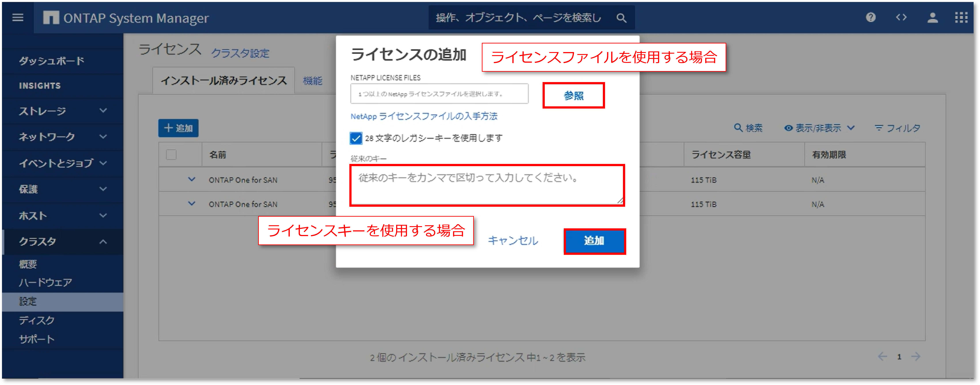
Task: Click the 追加 button in the dialog
Action: pos(594,241)
